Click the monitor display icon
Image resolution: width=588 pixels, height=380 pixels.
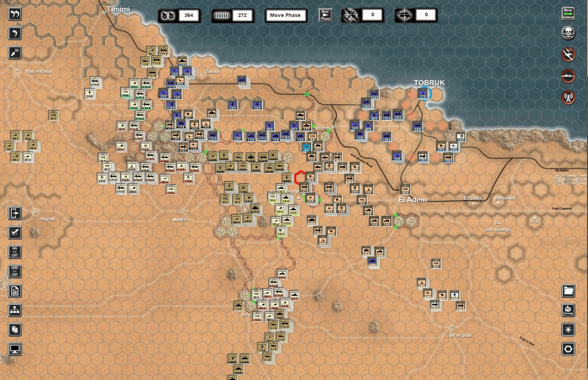[15, 349]
